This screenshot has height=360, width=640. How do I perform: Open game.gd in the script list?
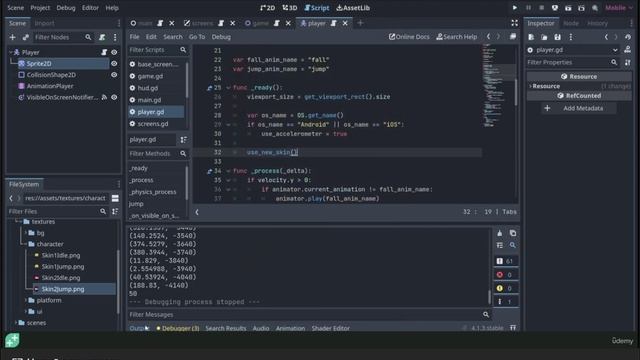click(150, 76)
